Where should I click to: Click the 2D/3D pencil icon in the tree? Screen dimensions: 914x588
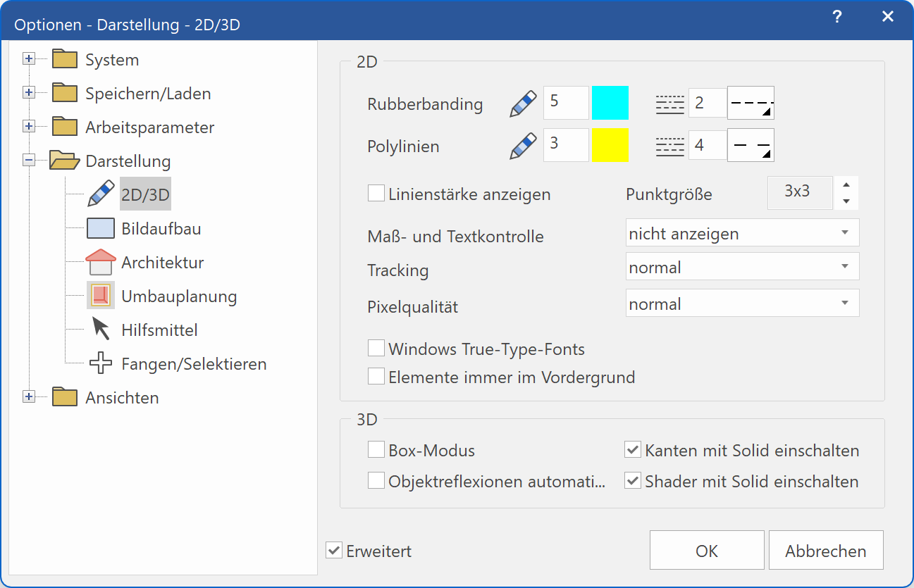101,193
